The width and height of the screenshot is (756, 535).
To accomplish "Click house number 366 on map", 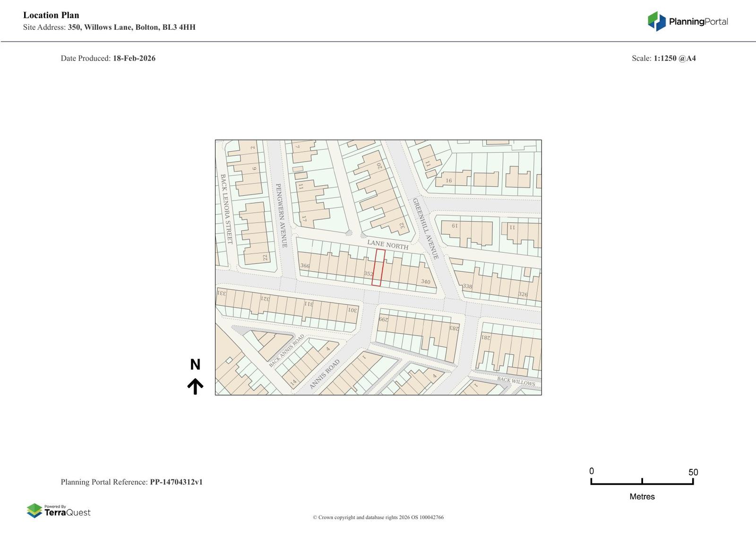I will tap(305, 266).
